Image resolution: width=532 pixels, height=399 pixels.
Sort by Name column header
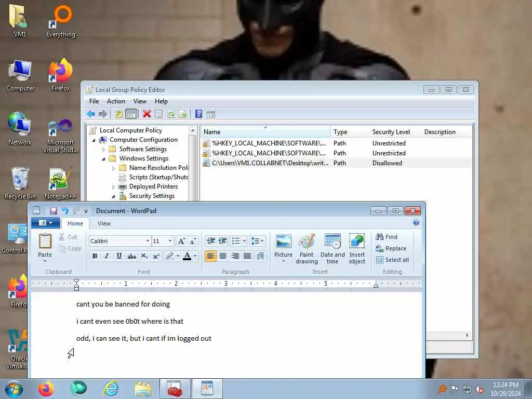[265, 132]
